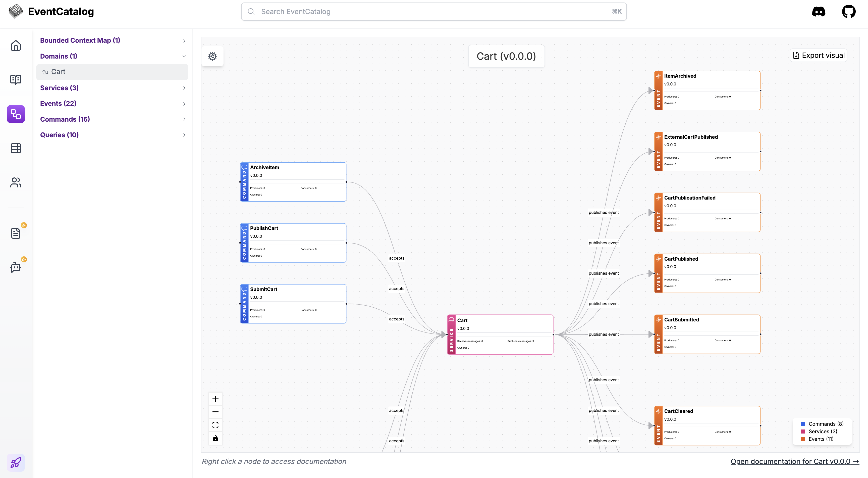Expand the Events section chevron
This screenshot has width=868, height=478.
[x=184, y=104]
